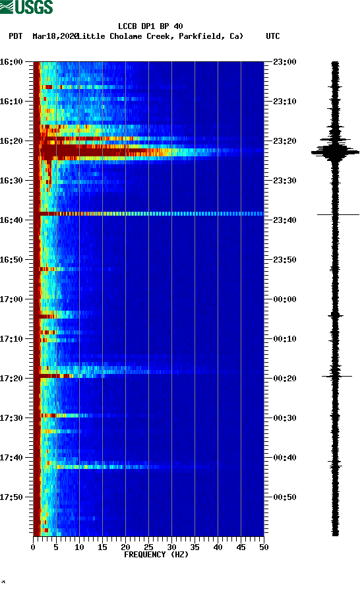Click the 17:50 PDT time label
The width and height of the screenshot is (364, 589).
point(11,497)
